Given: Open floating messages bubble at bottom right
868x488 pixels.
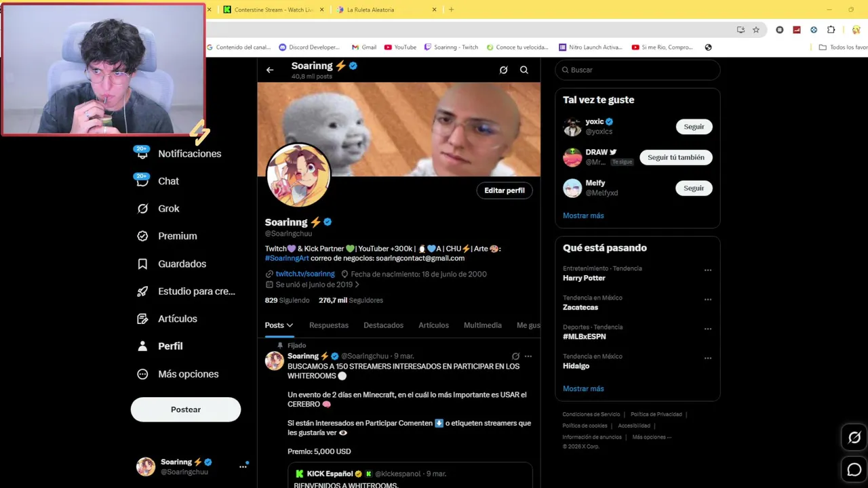Looking at the screenshot, I should (x=854, y=469).
